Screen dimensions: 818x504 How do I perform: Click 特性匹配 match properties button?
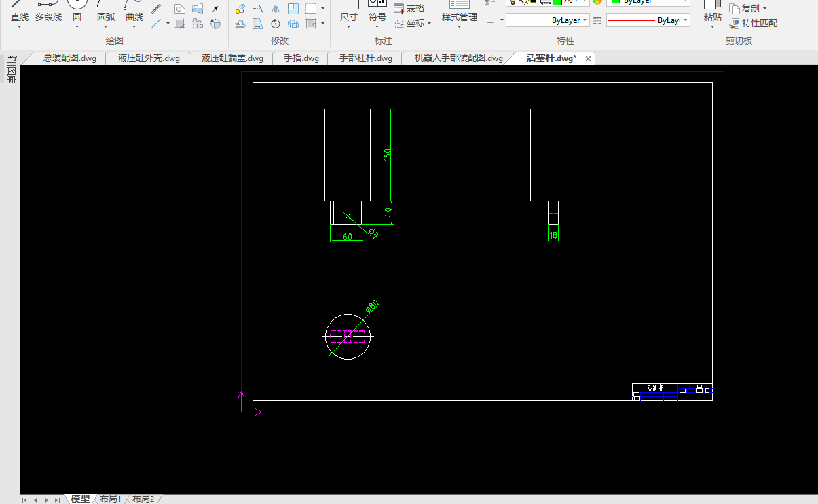[x=754, y=24]
